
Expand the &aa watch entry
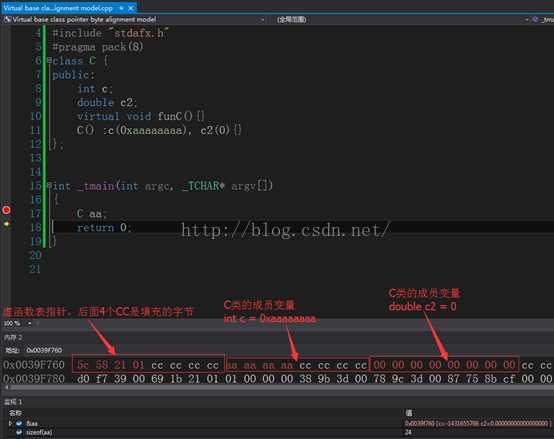coord(10,423)
